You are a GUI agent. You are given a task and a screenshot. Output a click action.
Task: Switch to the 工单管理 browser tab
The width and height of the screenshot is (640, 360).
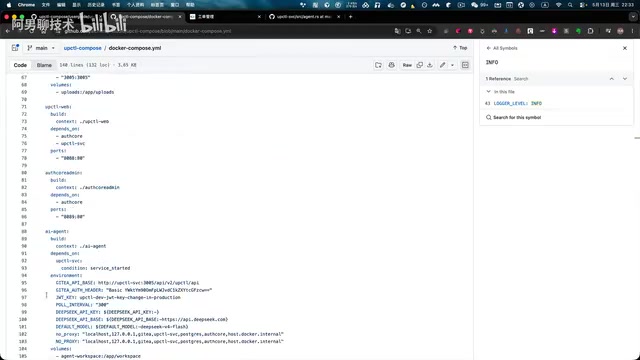tap(225, 17)
